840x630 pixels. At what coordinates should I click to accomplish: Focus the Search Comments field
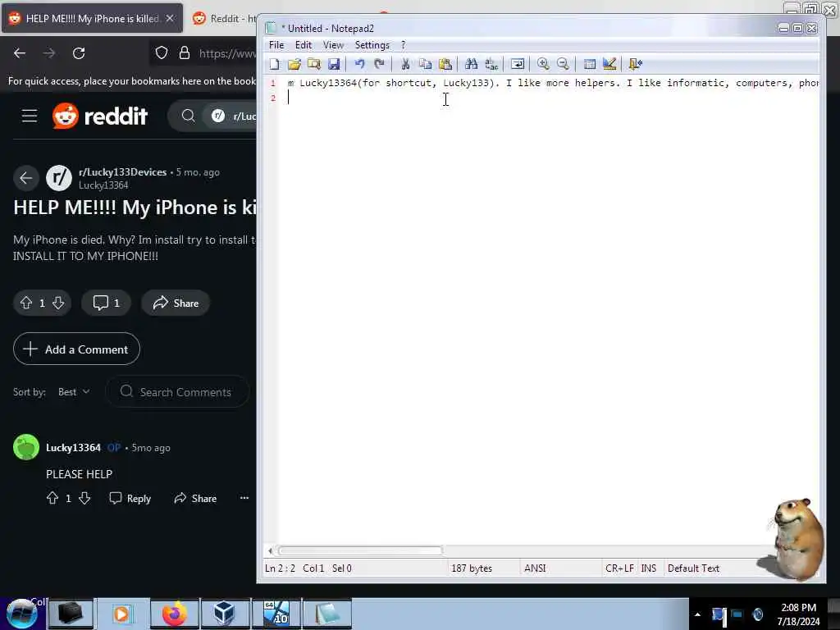(x=178, y=391)
